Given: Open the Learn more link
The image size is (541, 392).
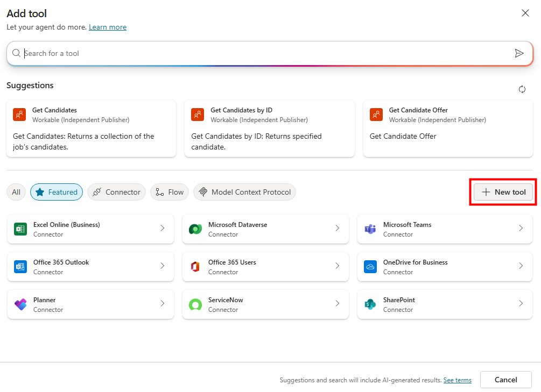Looking at the screenshot, I should pyautogui.click(x=108, y=27).
